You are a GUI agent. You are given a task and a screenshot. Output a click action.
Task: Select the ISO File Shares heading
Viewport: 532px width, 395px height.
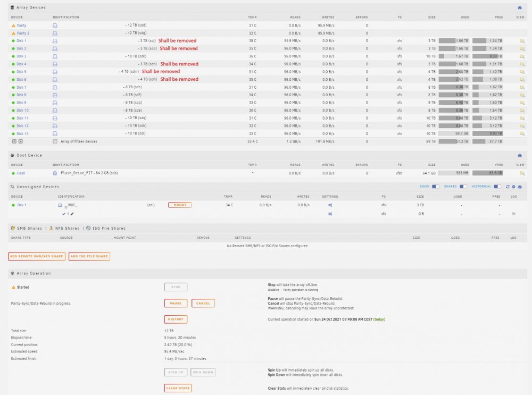(109, 228)
